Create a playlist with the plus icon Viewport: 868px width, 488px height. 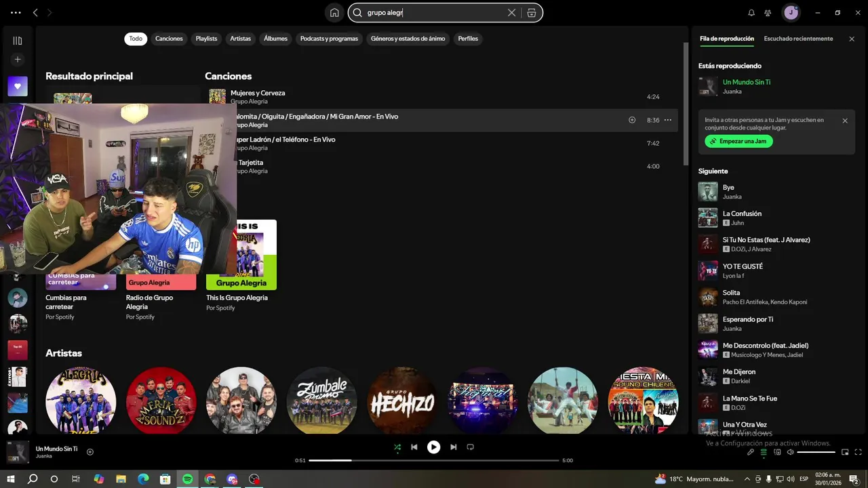tap(18, 60)
